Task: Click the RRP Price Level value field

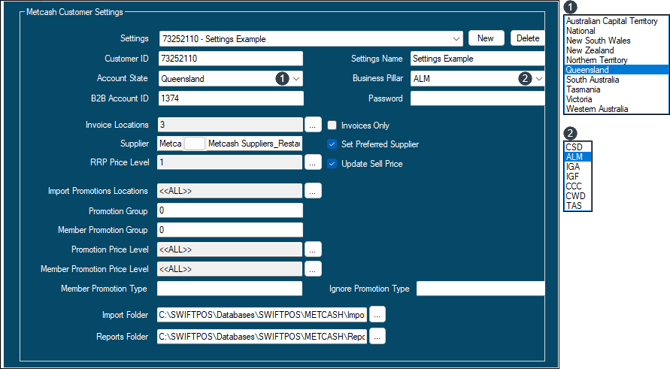Action: point(230,162)
